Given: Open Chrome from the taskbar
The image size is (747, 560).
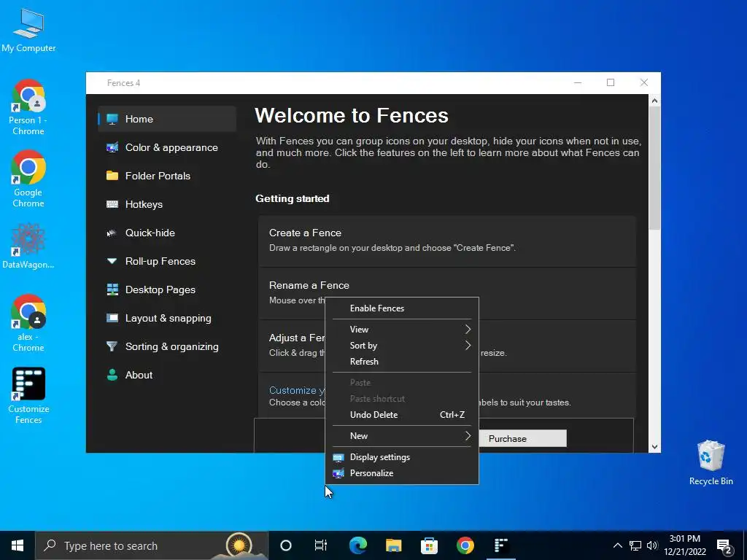Looking at the screenshot, I should (x=465, y=545).
